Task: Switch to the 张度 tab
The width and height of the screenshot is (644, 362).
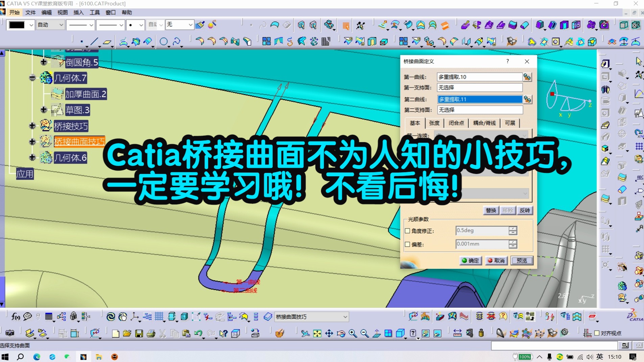Action: [x=434, y=123]
